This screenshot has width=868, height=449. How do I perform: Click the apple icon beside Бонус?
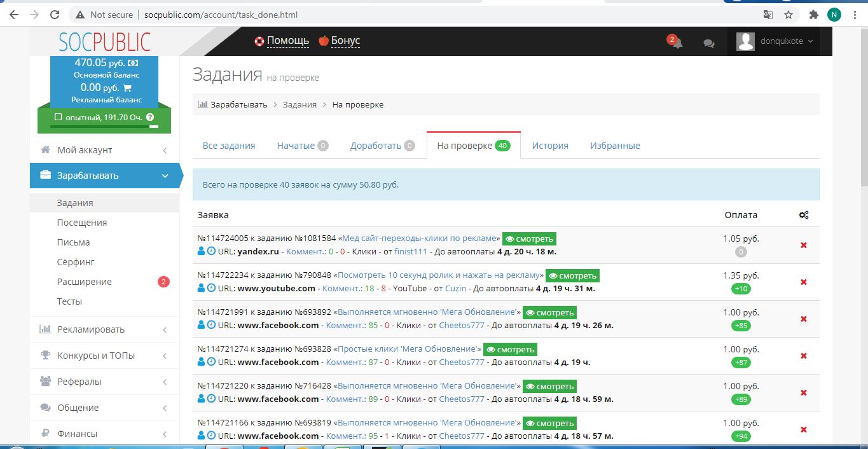pos(324,41)
